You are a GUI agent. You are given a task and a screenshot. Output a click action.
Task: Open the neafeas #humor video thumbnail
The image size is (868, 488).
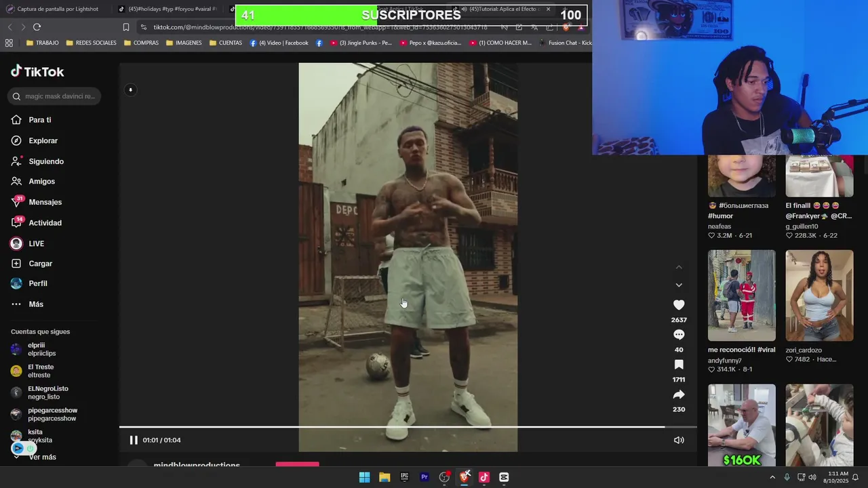pyautogui.click(x=742, y=176)
